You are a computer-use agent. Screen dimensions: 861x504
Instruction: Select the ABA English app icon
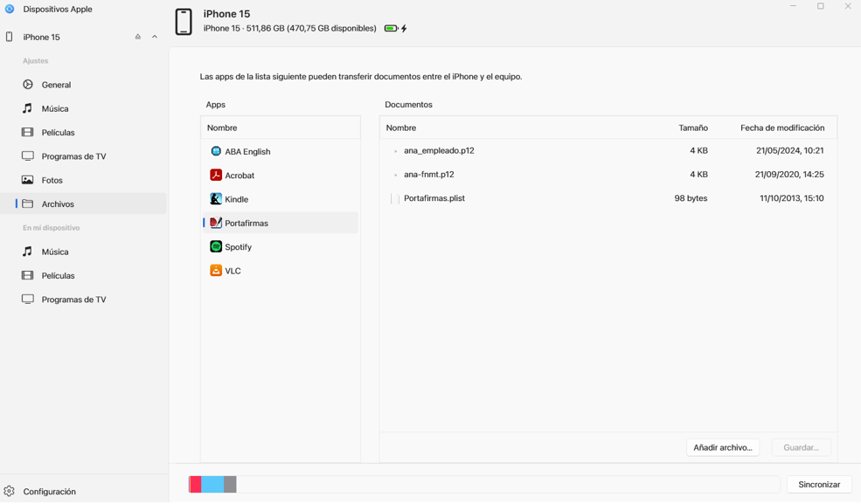click(x=216, y=151)
